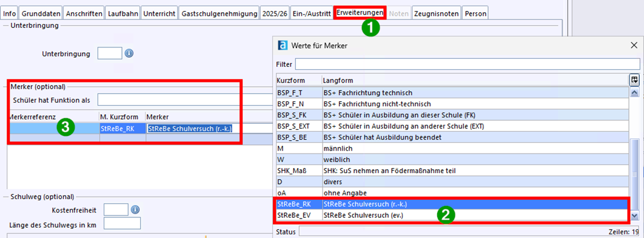Open the Gastschulgenehmigung tab
Image resolution: width=644 pixels, height=238 pixels.
point(219,13)
